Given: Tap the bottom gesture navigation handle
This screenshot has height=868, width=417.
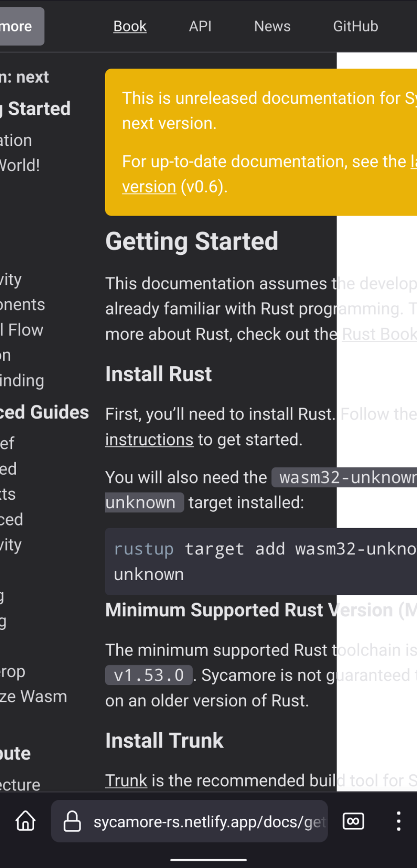Looking at the screenshot, I should pyautogui.click(x=208, y=860).
